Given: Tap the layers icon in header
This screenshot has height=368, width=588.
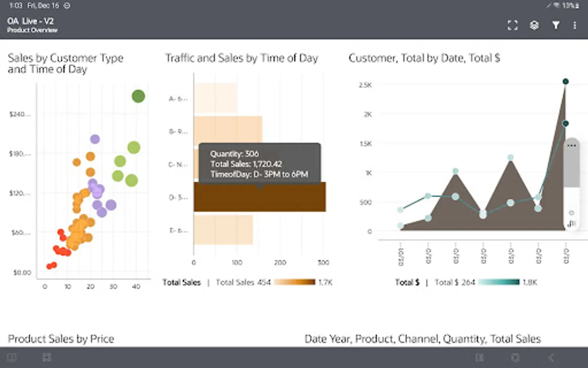Looking at the screenshot, I should point(534,25).
